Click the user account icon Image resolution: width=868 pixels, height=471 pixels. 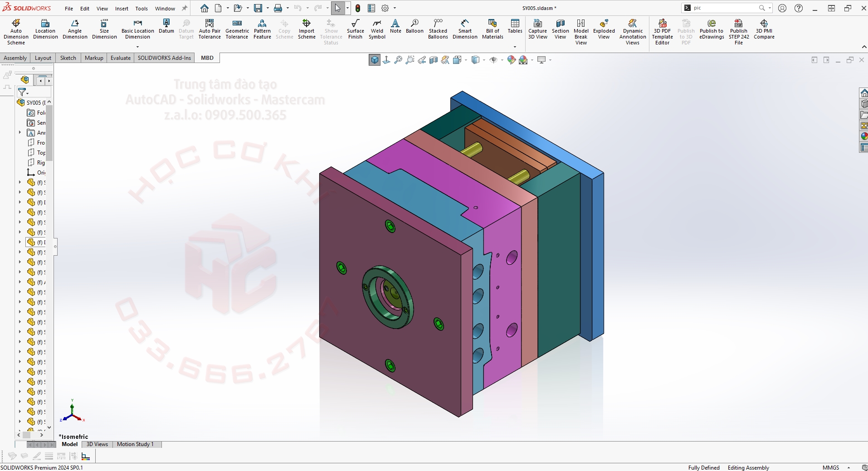pos(782,8)
